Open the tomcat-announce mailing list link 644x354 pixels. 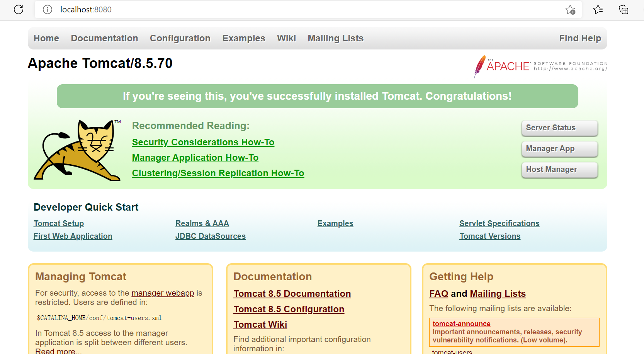coord(461,324)
